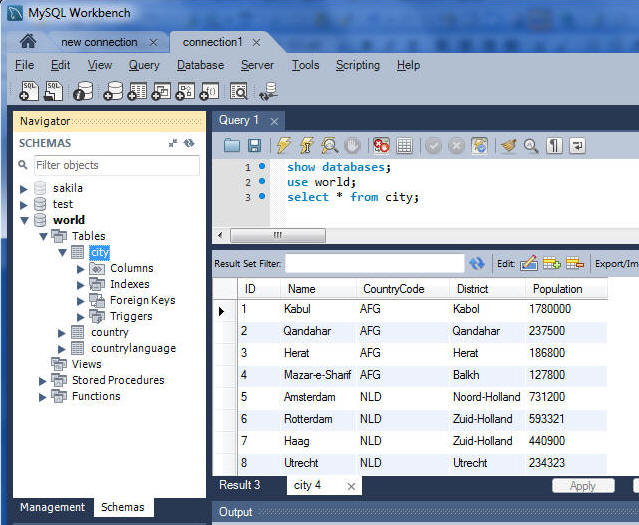This screenshot has height=525, width=639.
Task: Expand the Foreign Keys node
Action: pyautogui.click(x=81, y=301)
